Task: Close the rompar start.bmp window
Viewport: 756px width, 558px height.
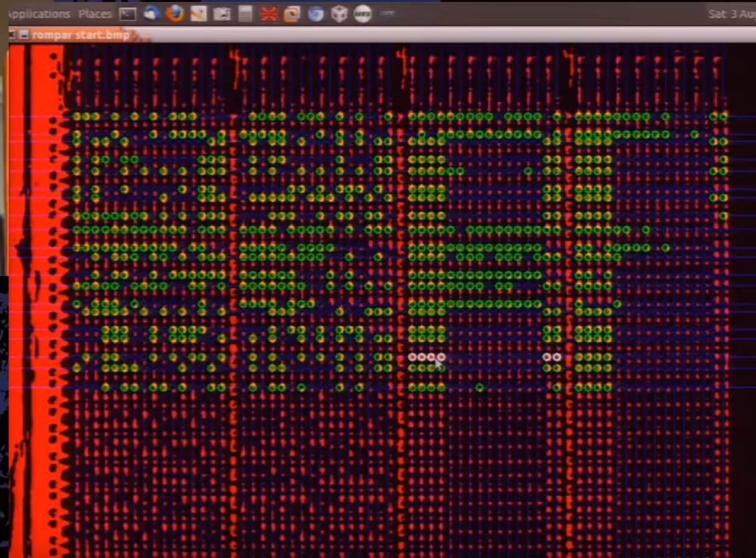Action: [12, 35]
